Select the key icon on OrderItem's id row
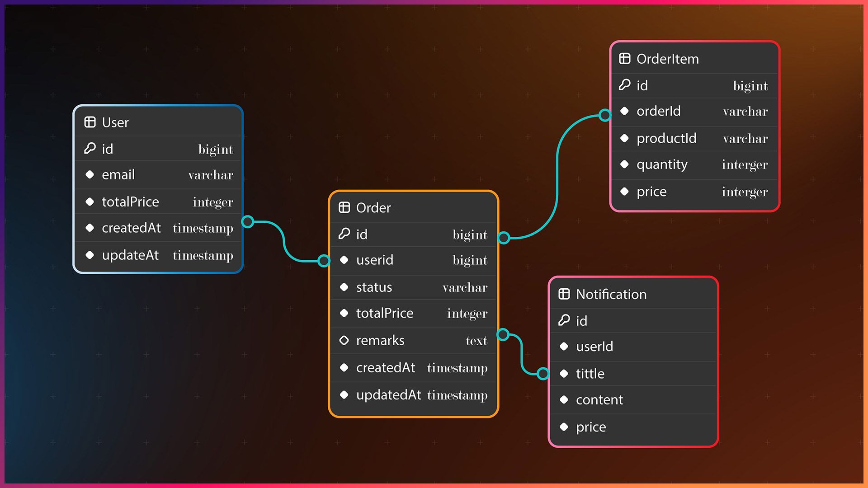 [x=624, y=84]
